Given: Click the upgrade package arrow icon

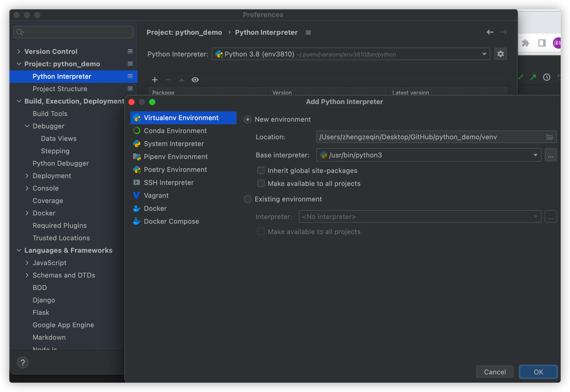Looking at the screenshot, I should 182,80.
